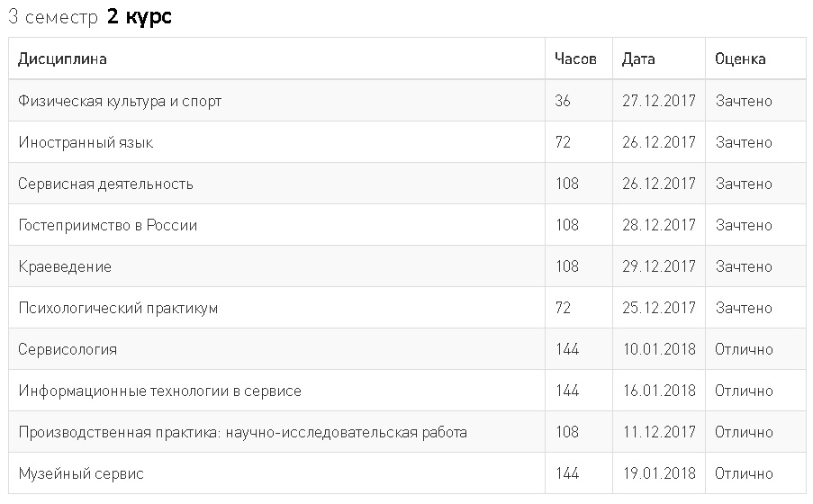The height and width of the screenshot is (504, 813).
Task: Select Производственная практика research work row
Action: click(x=242, y=432)
